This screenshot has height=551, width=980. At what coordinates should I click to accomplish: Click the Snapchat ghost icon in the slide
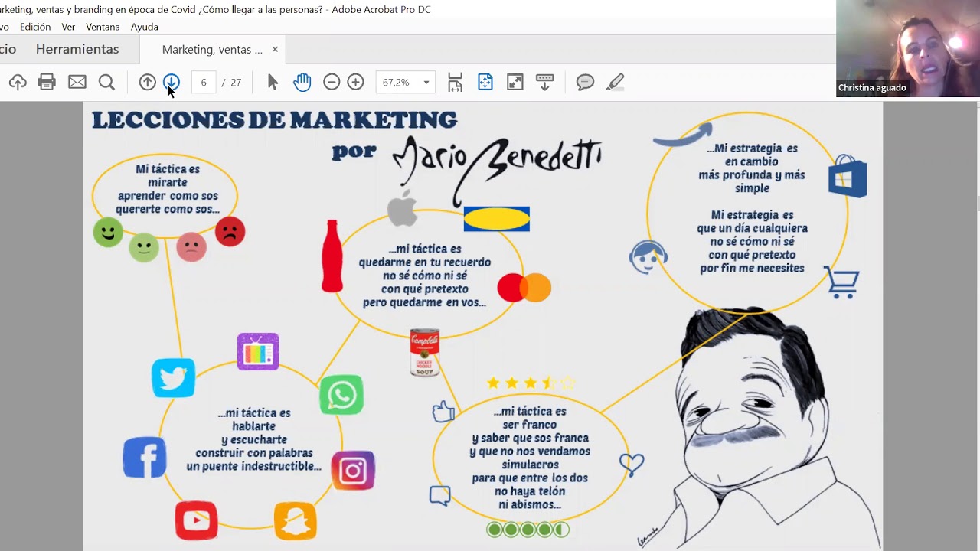(x=296, y=521)
